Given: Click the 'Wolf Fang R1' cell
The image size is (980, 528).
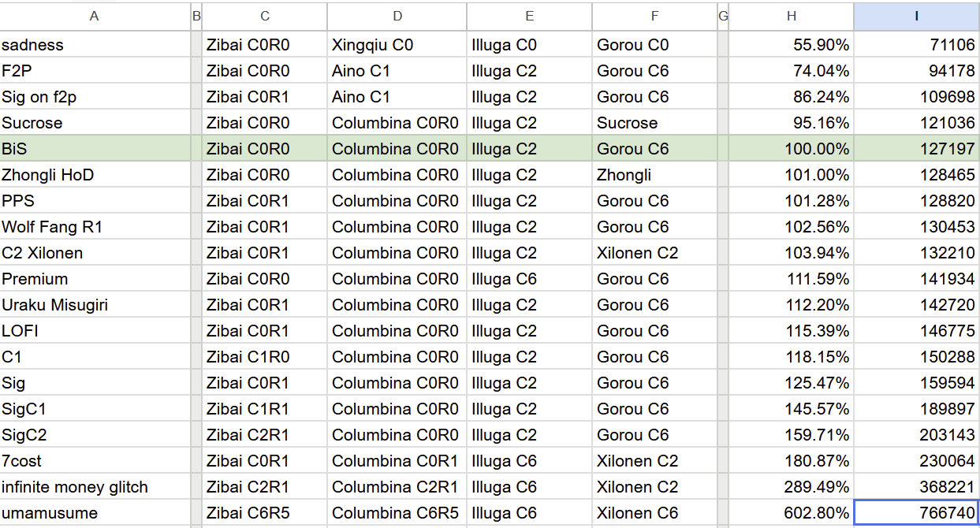Looking at the screenshot, I should pos(95,227).
